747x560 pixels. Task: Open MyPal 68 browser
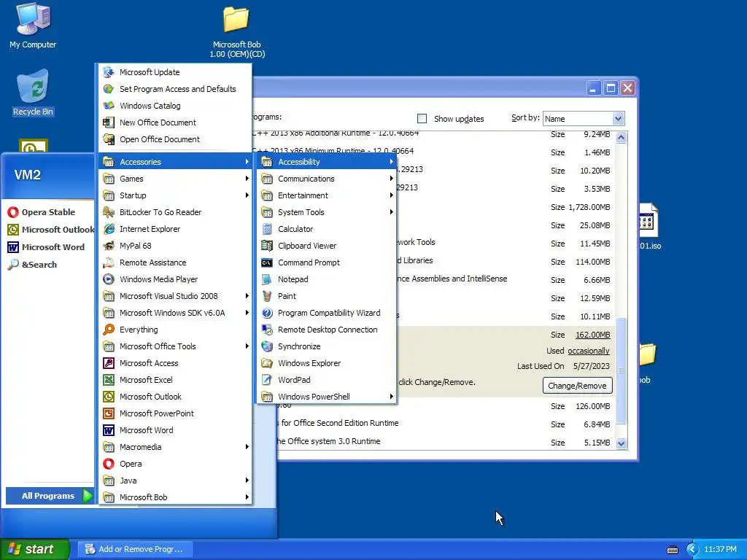175,246
